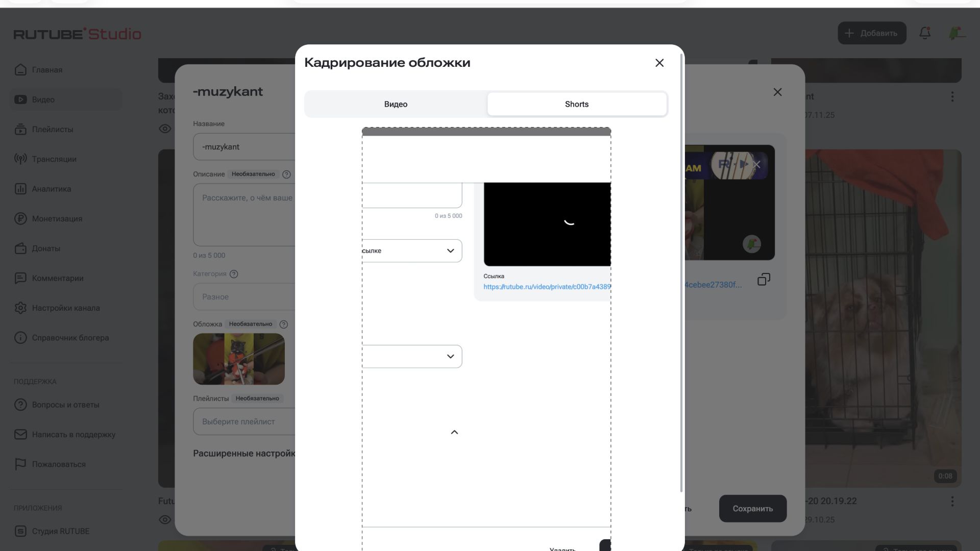
Task: Expand the dropdown labeled сылке
Action: coord(450,251)
